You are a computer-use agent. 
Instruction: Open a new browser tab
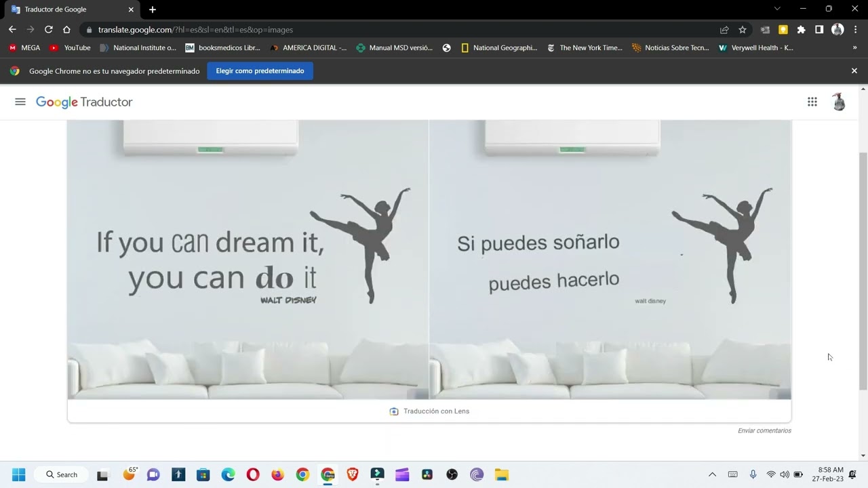(153, 9)
